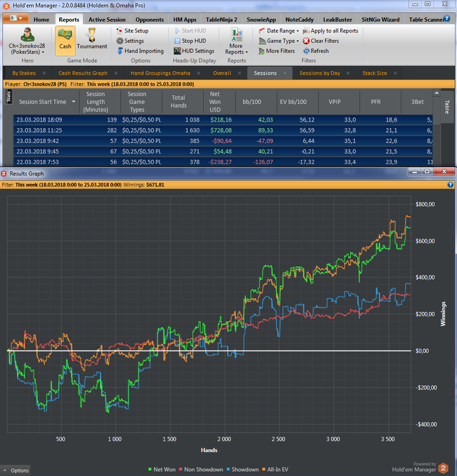
Task: Click Start HUD play icon
Action: 177,31
